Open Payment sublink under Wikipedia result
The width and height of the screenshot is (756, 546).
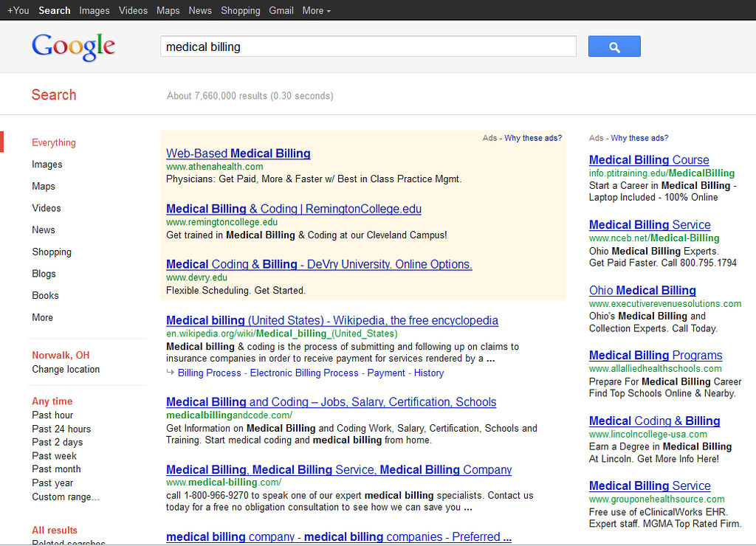386,373
